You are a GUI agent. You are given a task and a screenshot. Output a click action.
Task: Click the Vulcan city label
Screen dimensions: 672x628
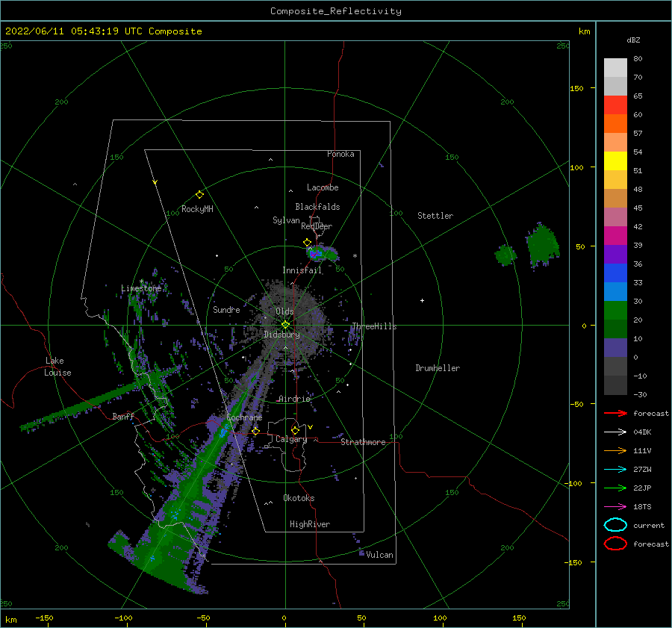pyautogui.click(x=379, y=555)
